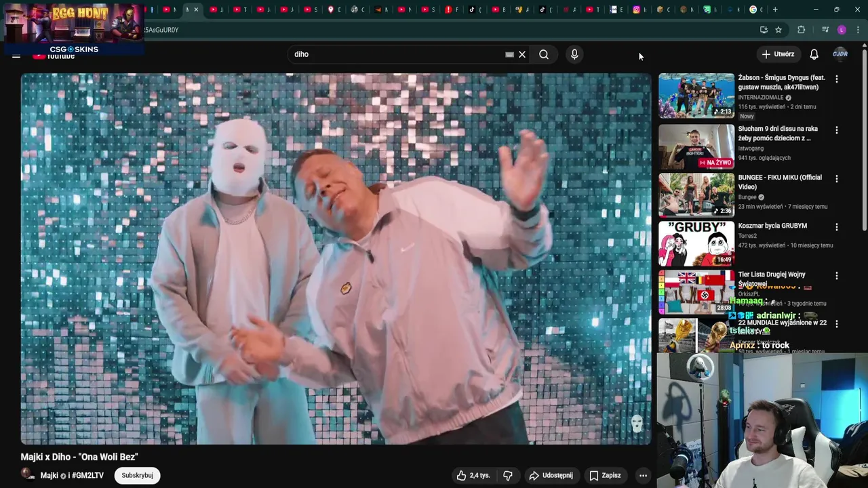Open the Koszmar bycia GRUBYM thumbnail
868x488 pixels.
tap(696, 243)
